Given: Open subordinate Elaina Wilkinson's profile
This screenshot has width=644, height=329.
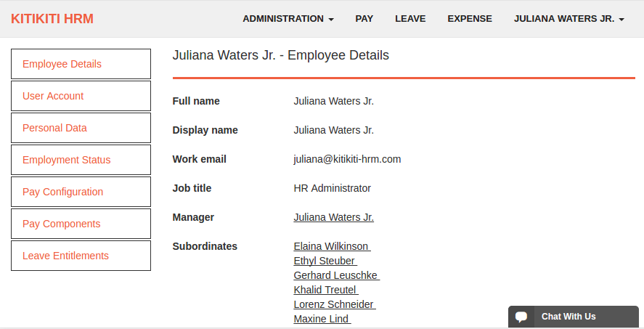Looking at the screenshot, I should [x=331, y=246].
